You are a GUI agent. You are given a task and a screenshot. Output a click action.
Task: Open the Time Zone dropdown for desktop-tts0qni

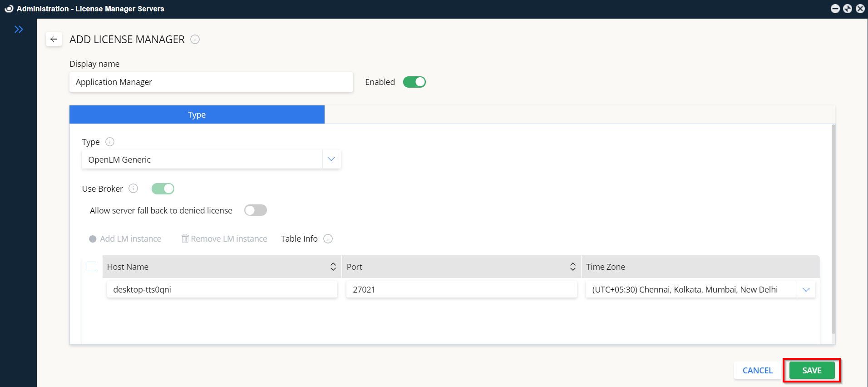(x=806, y=290)
